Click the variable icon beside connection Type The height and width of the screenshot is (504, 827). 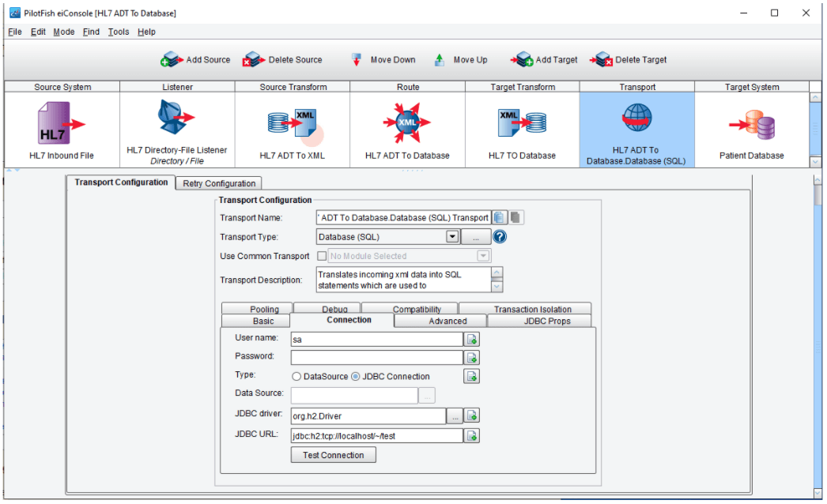471,376
